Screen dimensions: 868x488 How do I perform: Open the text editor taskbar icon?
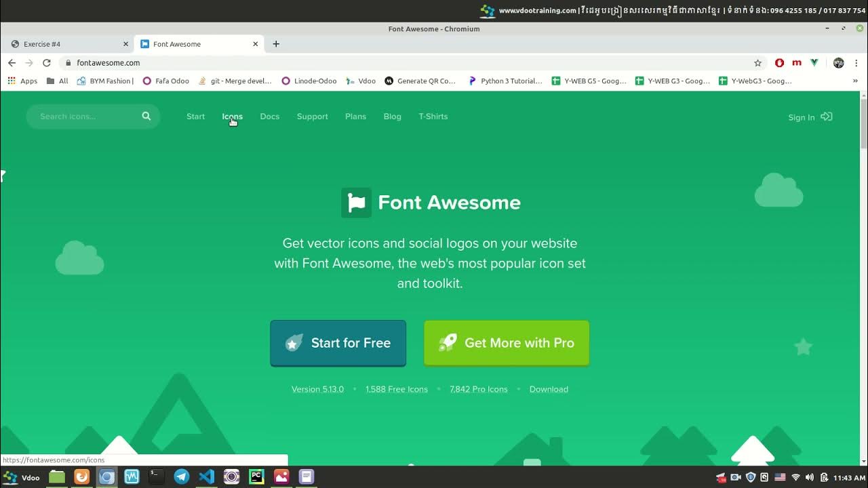tap(307, 476)
